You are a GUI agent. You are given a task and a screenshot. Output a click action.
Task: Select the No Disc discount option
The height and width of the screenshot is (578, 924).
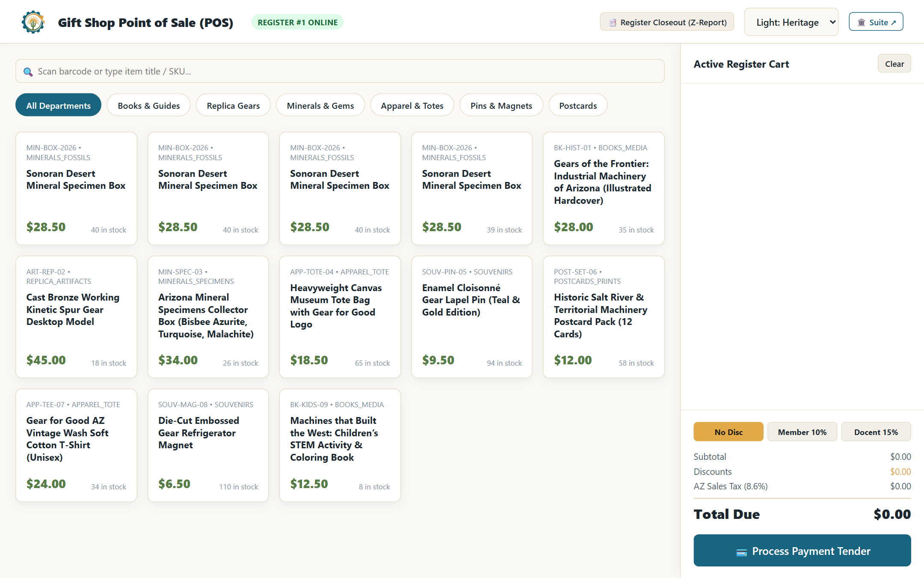[x=729, y=432]
